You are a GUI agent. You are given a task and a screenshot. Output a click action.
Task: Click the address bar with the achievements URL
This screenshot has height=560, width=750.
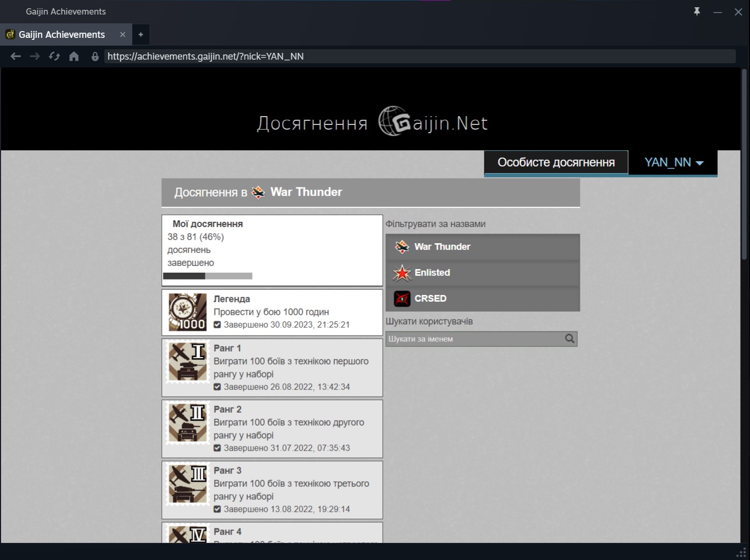tap(420, 57)
